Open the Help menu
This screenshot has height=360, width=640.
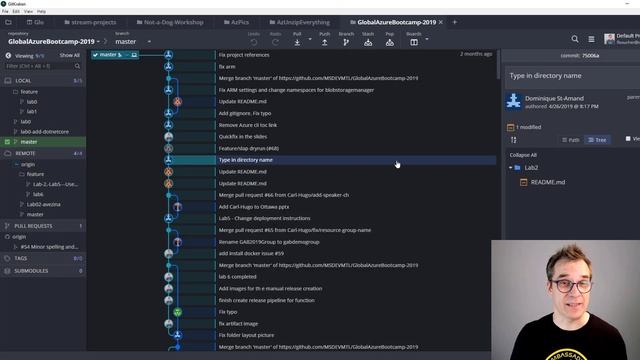tap(42, 11)
